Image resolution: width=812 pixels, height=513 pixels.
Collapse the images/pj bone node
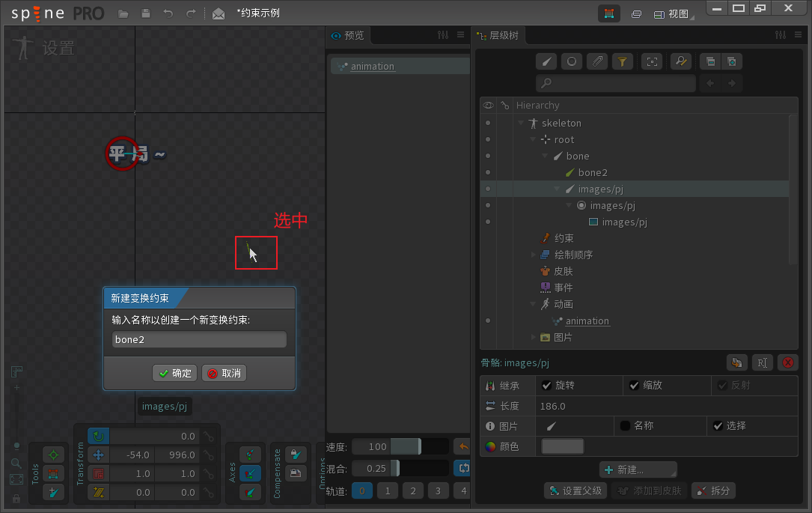pyautogui.click(x=557, y=189)
